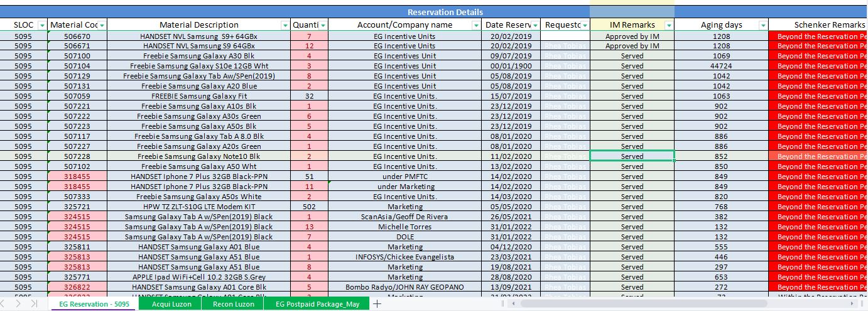
Task: Select account cell DOLE
Action: click(405, 237)
